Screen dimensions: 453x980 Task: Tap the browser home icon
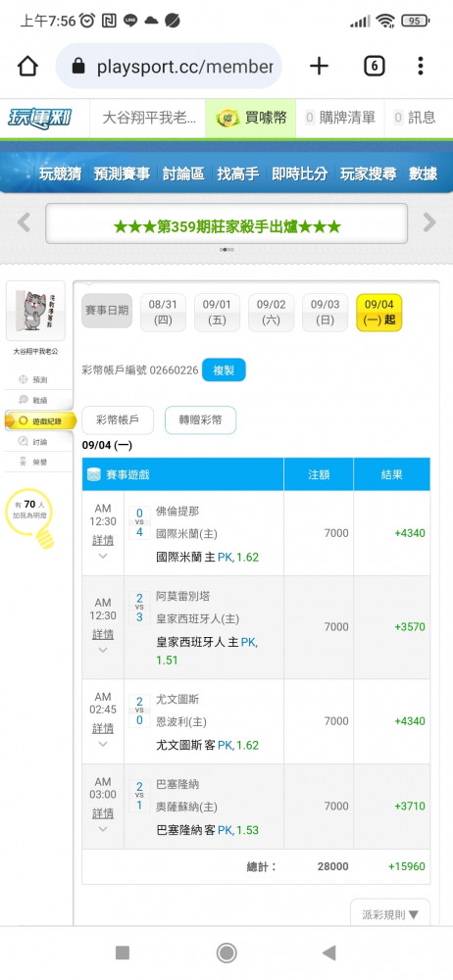coord(27,66)
